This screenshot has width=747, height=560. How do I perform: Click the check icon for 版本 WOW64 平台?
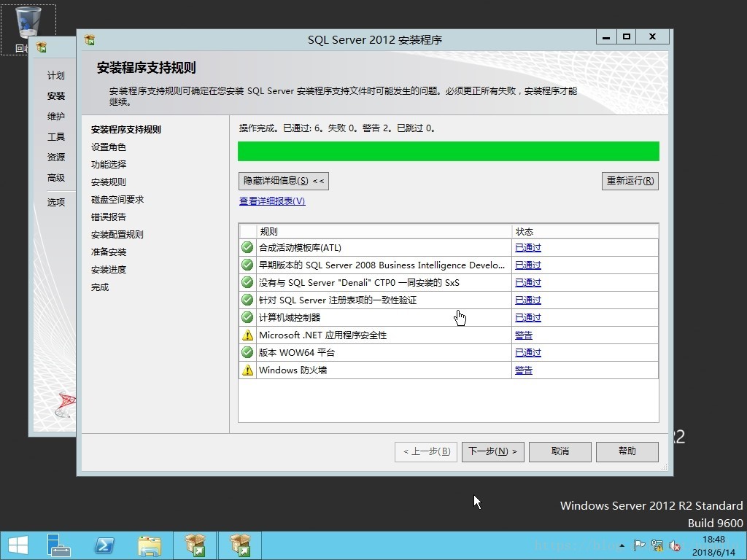(247, 352)
